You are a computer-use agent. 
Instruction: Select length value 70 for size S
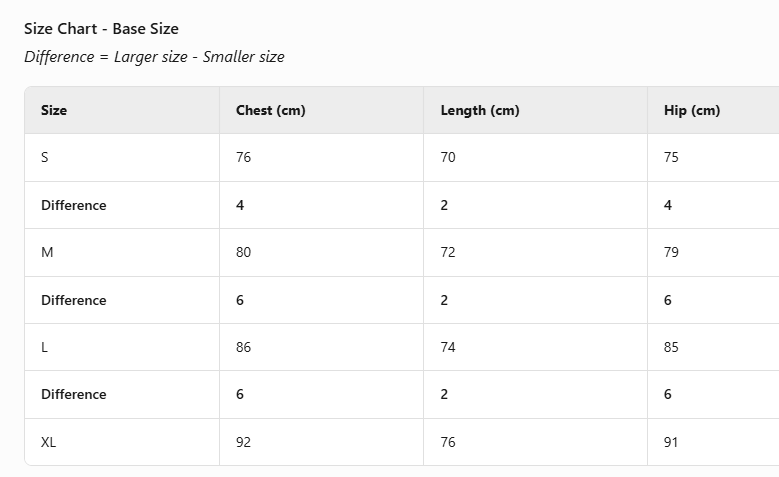coord(448,157)
